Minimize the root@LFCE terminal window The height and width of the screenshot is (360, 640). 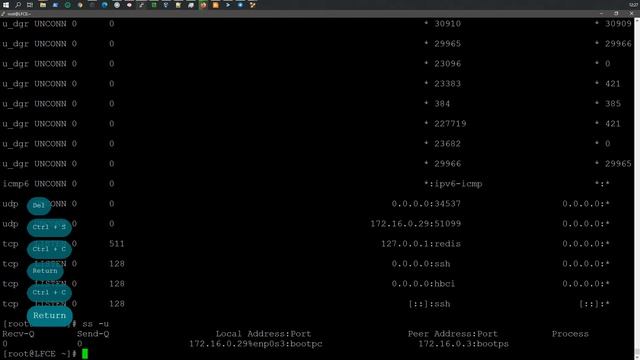pyautogui.click(x=601, y=13)
